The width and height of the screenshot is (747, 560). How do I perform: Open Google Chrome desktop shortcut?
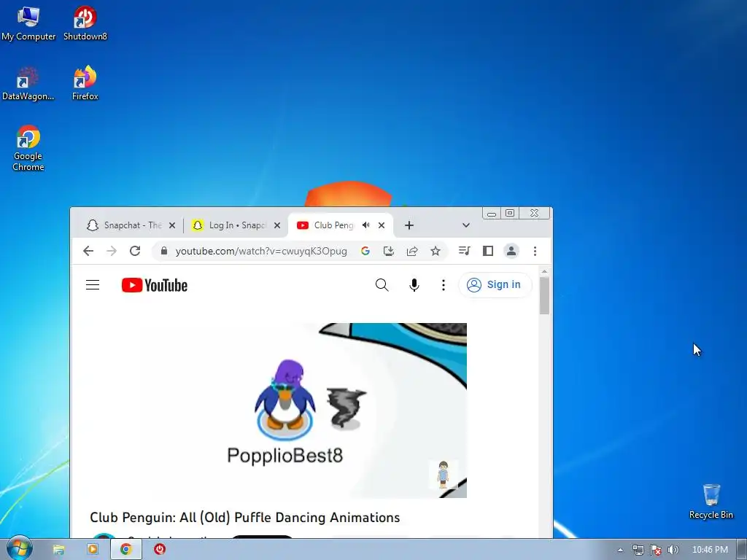click(x=28, y=148)
